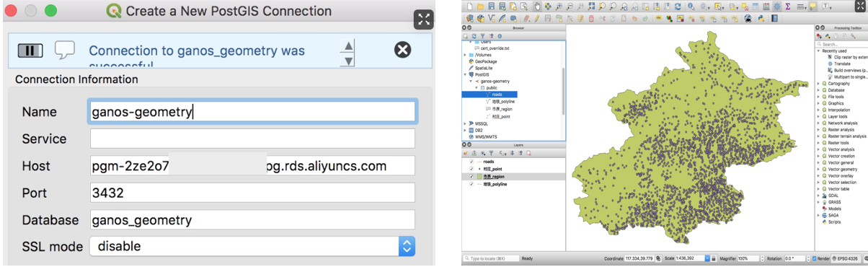The image size is (868, 267).
Task: Click the Database field showing ganos_geometry
Action: tap(252, 220)
